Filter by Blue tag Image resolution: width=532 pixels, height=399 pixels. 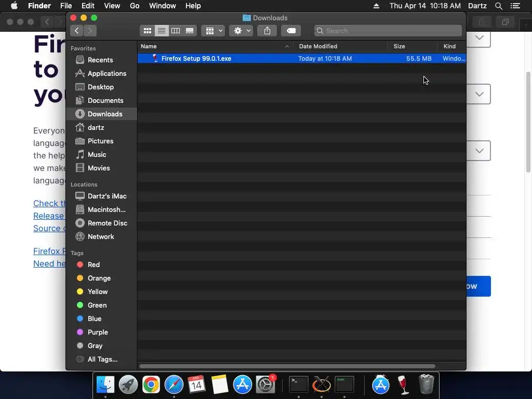(101, 319)
